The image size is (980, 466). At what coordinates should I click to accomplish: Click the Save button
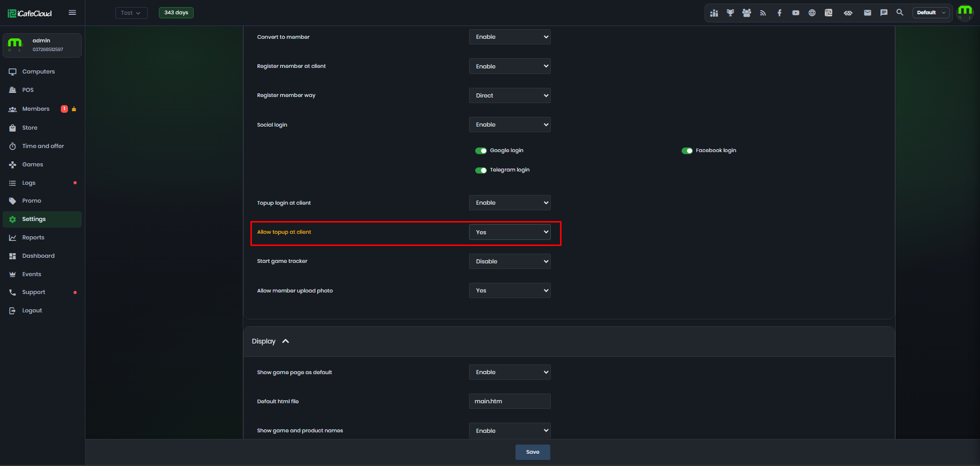533,452
